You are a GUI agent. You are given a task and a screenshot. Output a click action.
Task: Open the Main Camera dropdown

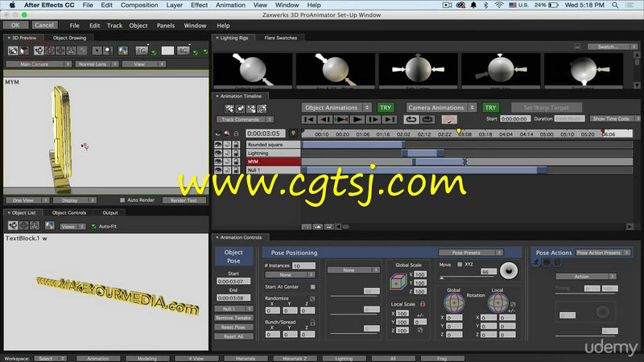(39, 64)
